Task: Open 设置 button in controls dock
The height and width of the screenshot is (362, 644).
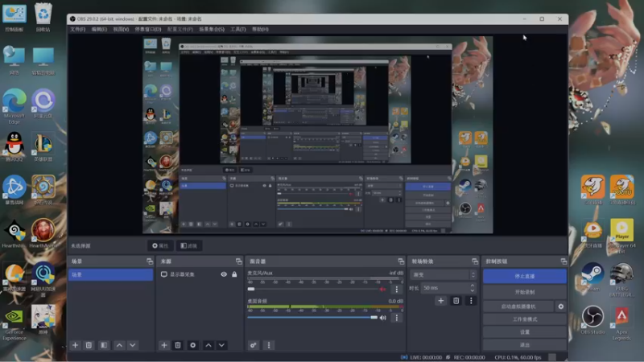Action: pyautogui.click(x=525, y=331)
